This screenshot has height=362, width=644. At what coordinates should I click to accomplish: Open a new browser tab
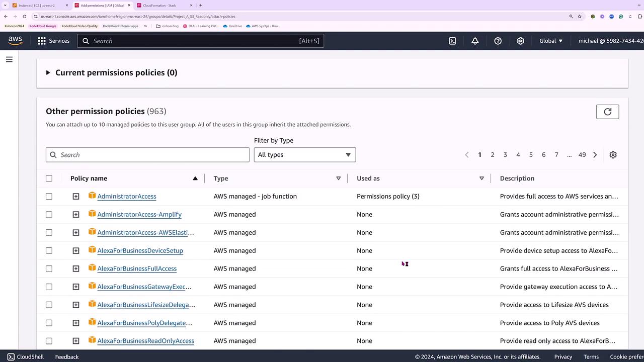[x=200, y=6]
